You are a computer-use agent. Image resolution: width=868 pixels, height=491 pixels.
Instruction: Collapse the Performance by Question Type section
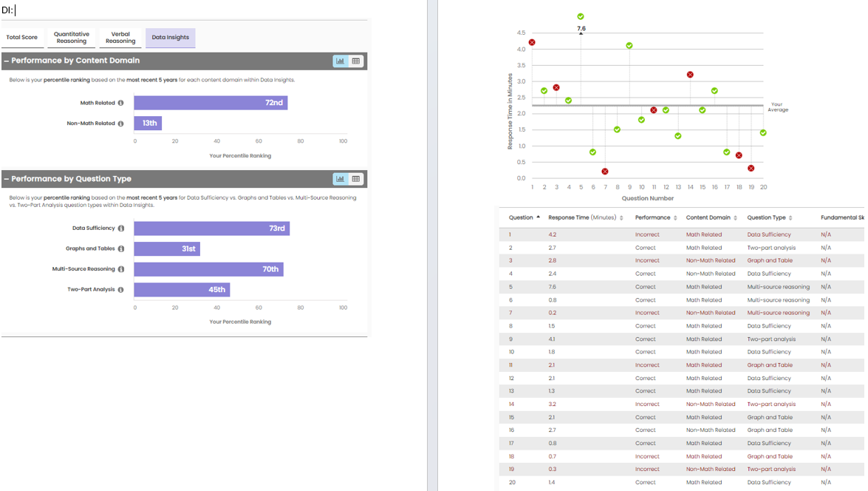[7, 179]
